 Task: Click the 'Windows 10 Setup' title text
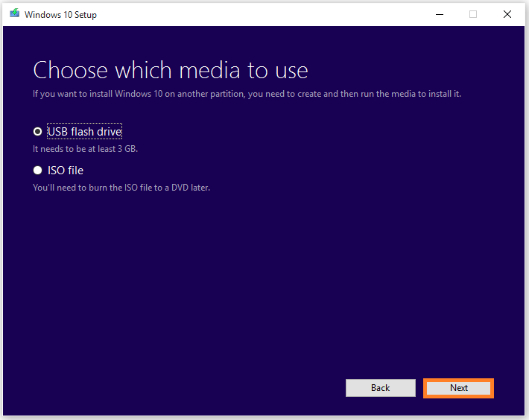pos(61,15)
